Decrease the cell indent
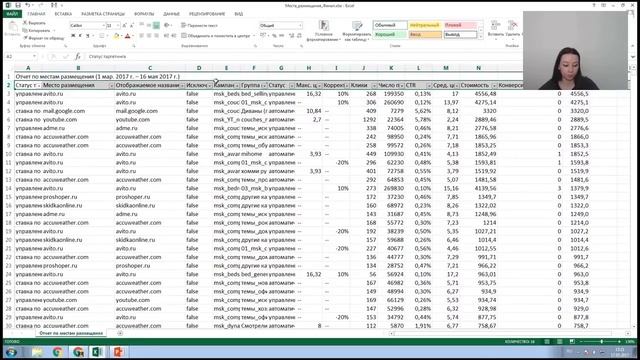Image resolution: width=640 pixels, height=360 pixels. click(167, 36)
